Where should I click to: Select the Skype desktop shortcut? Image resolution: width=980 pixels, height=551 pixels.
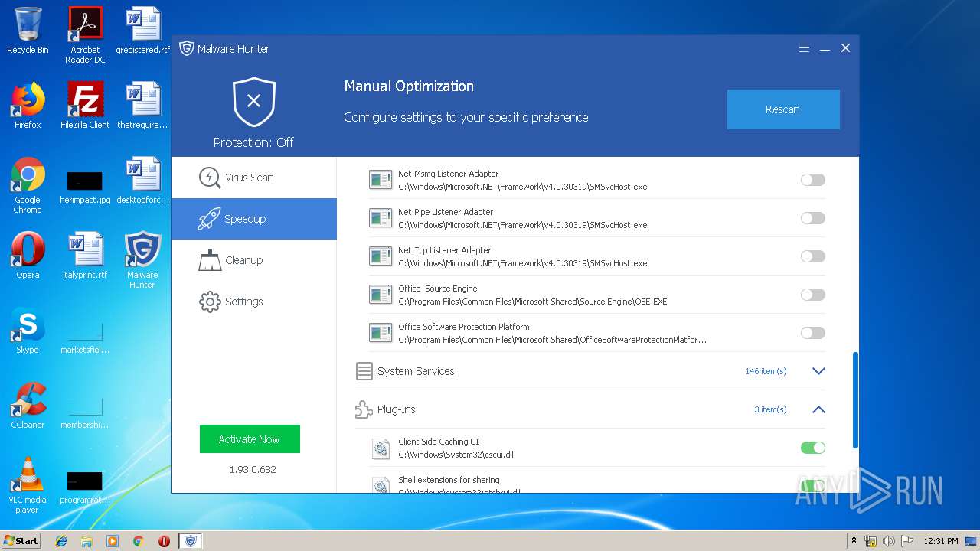(28, 330)
